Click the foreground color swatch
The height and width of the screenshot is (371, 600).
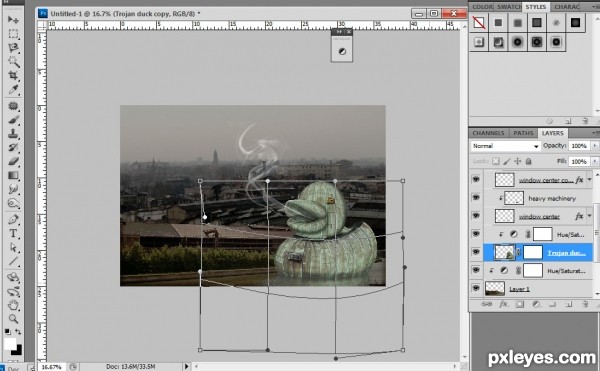(x=10, y=343)
